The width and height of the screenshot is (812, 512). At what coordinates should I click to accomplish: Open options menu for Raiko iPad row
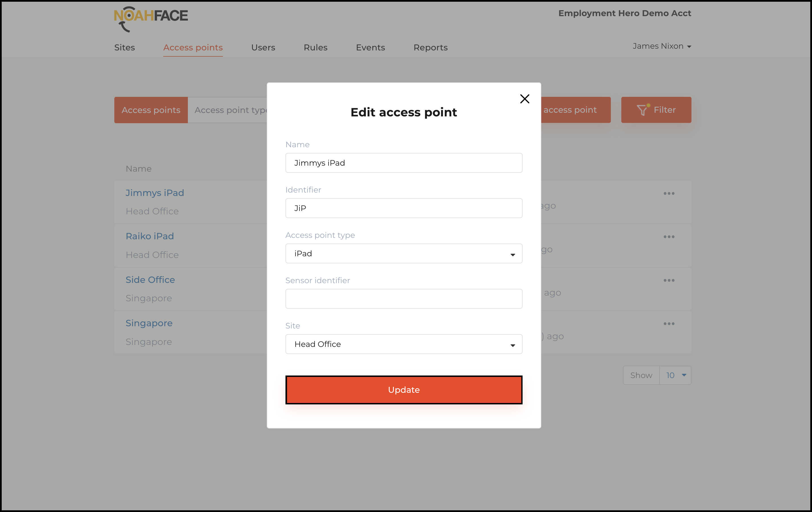[x=669, y=237]
